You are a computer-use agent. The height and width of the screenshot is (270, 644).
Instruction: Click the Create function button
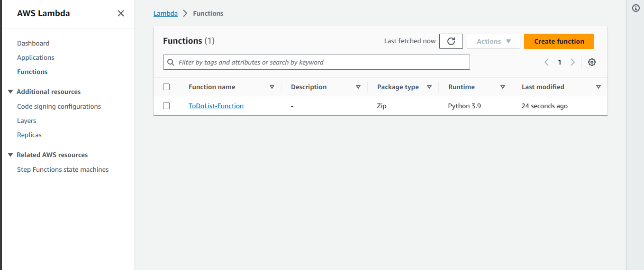[x=559, y=41]
